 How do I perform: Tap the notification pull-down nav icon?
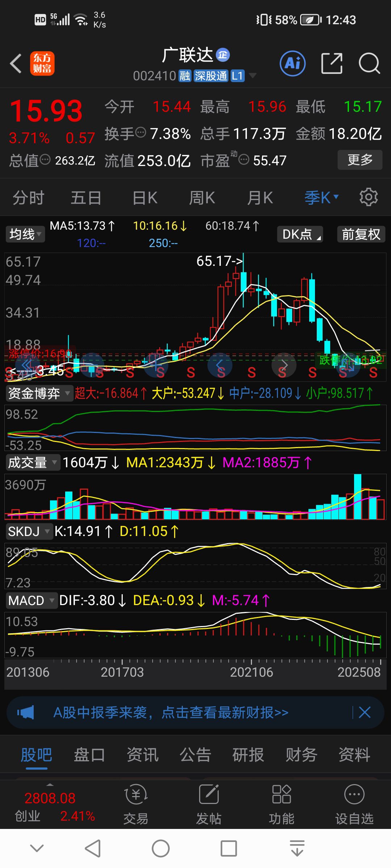pos(297,848)
